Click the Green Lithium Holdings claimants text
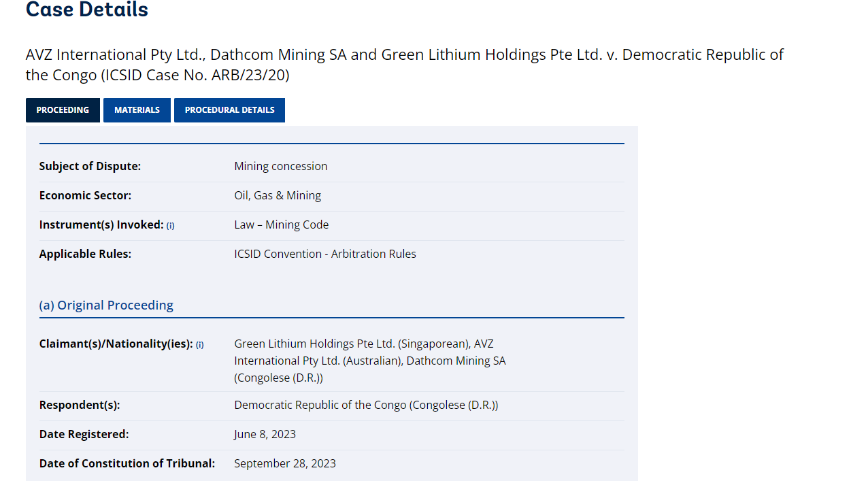868x481 pixels. [x=370, y=361]
